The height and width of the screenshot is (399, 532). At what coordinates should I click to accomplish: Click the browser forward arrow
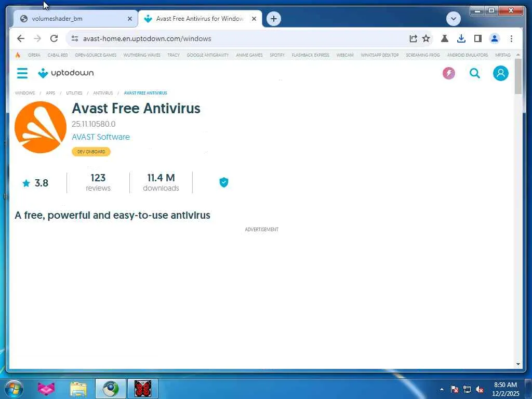pos(37,38)
